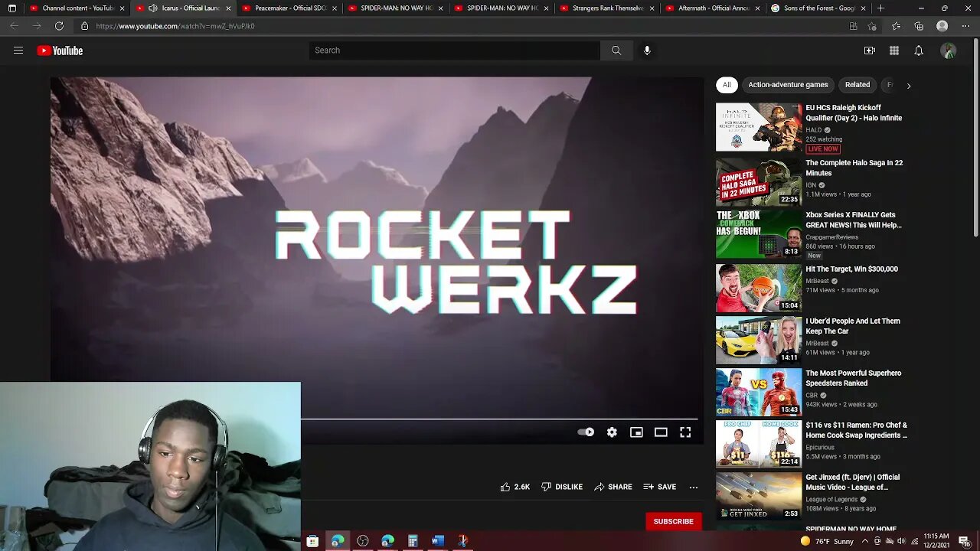Open Hit The Target, Win $300,000 title
This screenshot has width=980, height=551.
pos(851,269)
